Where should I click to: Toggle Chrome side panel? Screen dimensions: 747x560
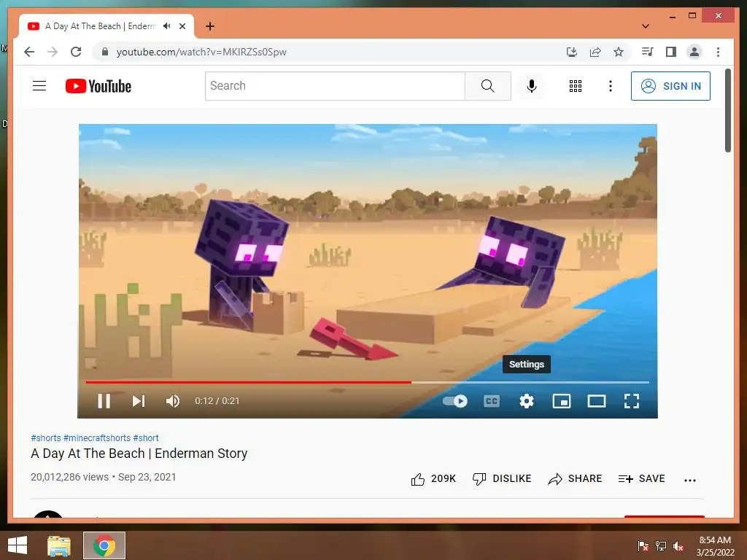[x=671, y=52]
